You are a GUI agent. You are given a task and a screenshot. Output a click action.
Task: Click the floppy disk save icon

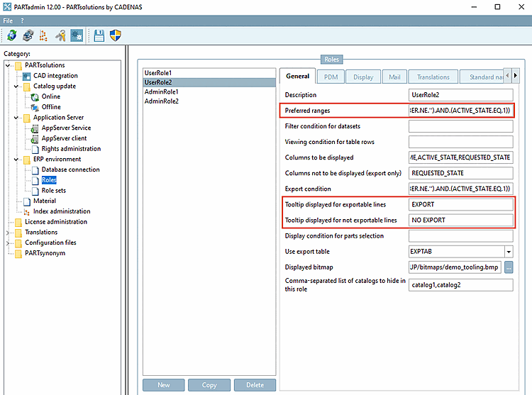(x=99, y=35)
